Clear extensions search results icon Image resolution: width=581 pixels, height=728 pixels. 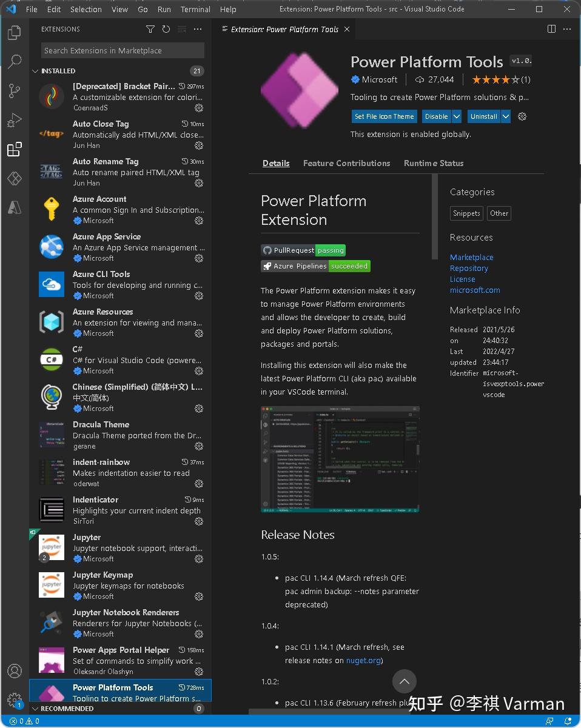182,29
